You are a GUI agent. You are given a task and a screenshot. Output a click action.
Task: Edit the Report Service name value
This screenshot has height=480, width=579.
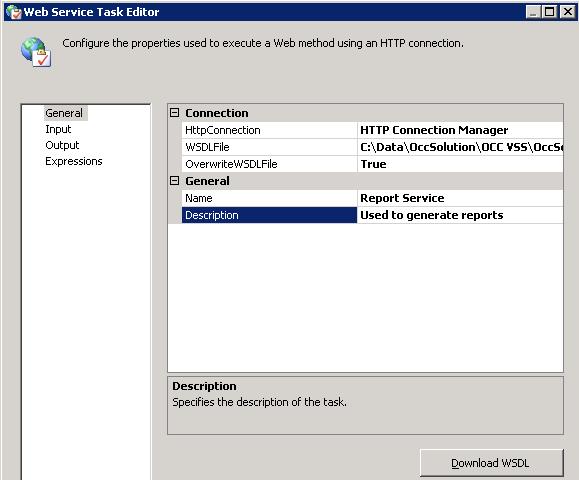click(460, 198)
